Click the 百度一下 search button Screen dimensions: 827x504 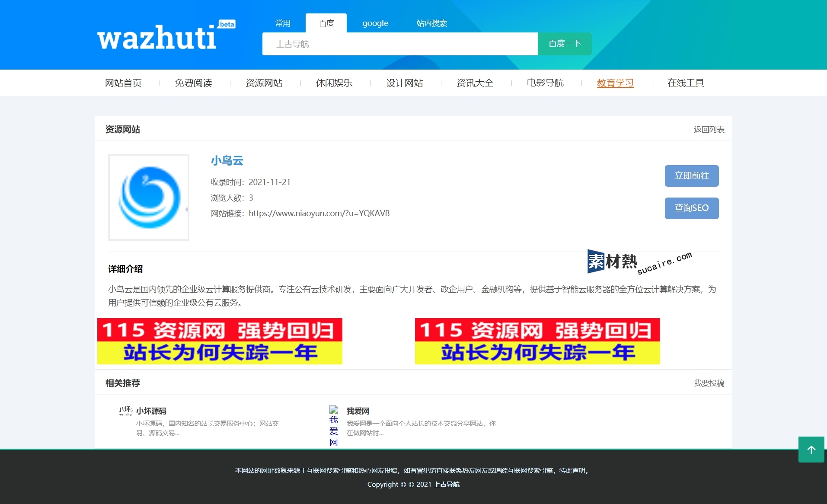click(x=565, y=44)
